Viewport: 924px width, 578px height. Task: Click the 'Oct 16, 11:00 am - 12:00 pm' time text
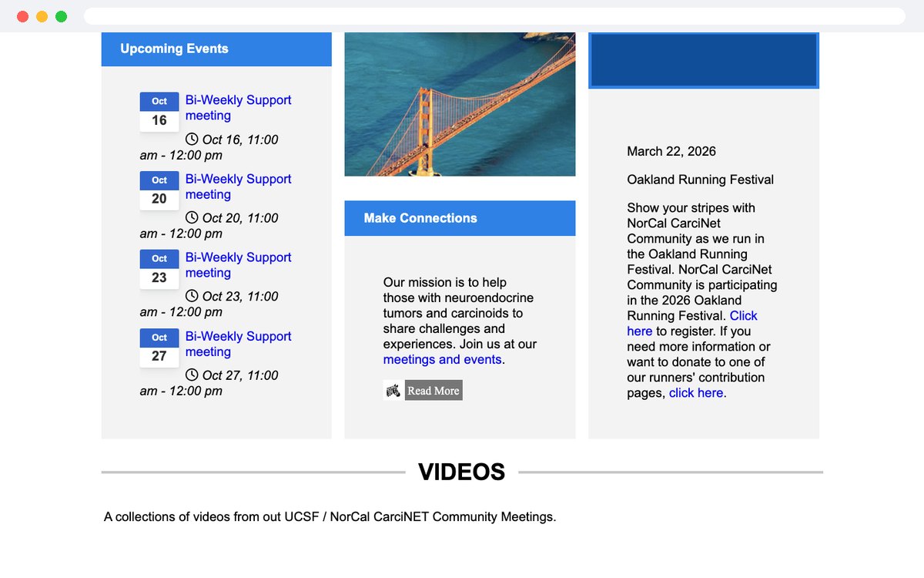tap(209, 147)
